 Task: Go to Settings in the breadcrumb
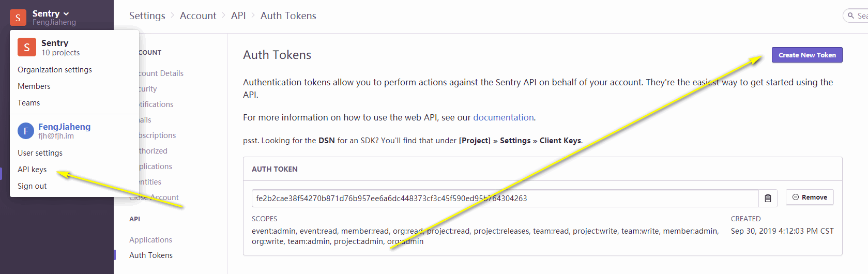(x=147, y=16)
